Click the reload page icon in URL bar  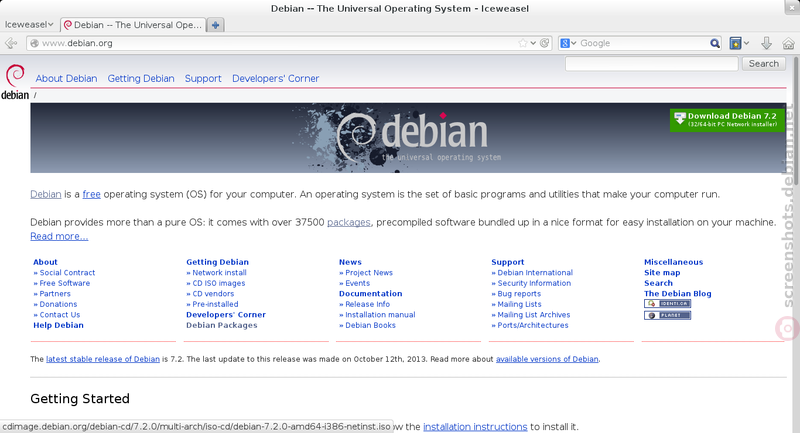click(x=545, y=43)
